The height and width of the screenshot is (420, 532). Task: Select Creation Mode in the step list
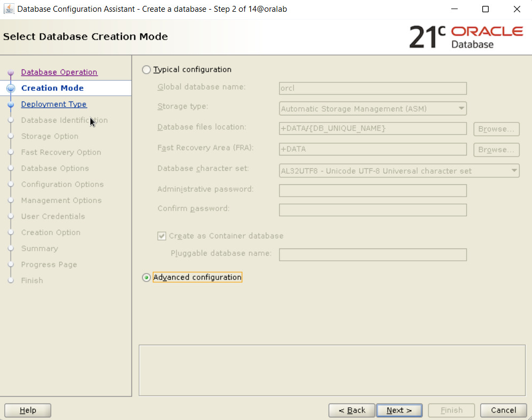(52, 88)
